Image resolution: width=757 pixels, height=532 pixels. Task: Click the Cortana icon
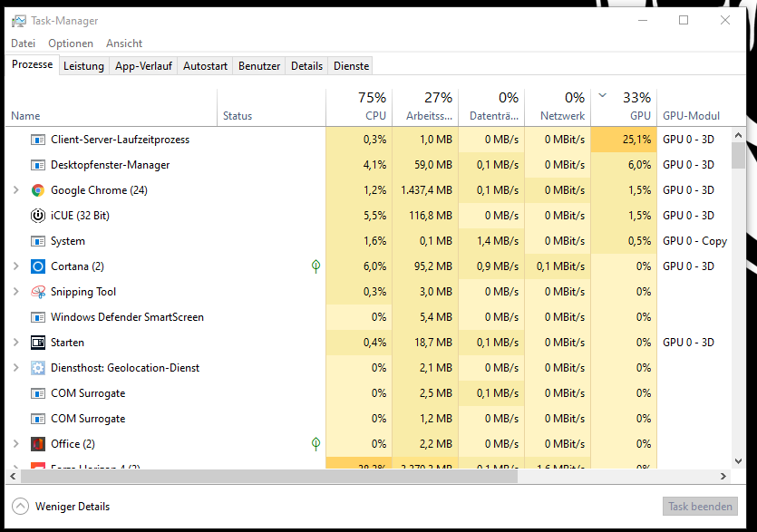[x=38, y=266]
